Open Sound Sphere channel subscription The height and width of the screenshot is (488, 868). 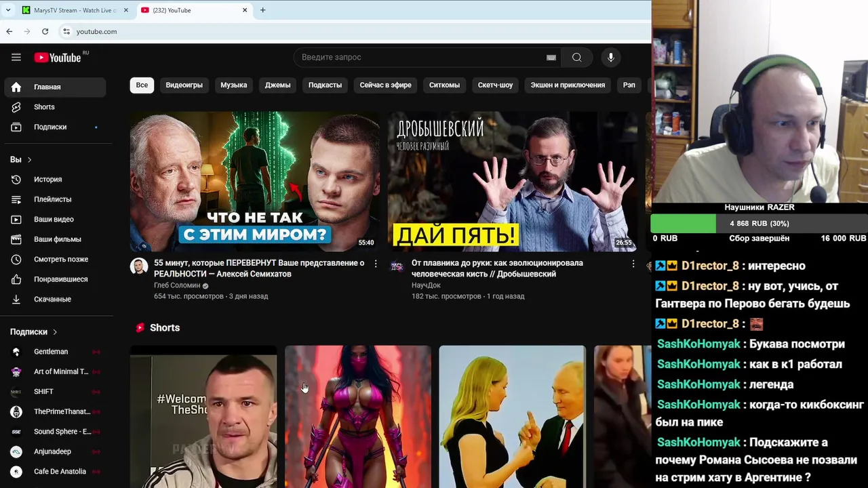[55, 432]
